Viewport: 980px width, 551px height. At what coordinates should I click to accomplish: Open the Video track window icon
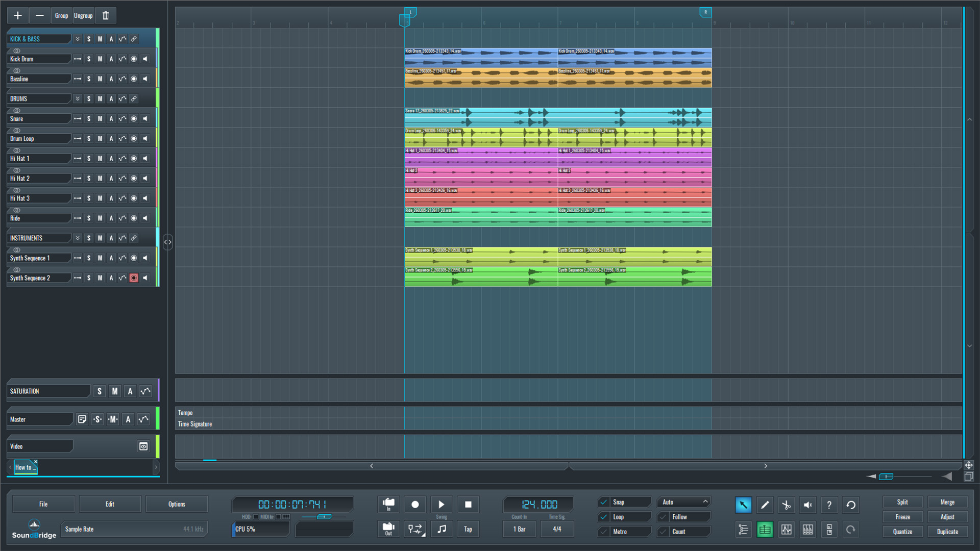[x=143, y=446]
